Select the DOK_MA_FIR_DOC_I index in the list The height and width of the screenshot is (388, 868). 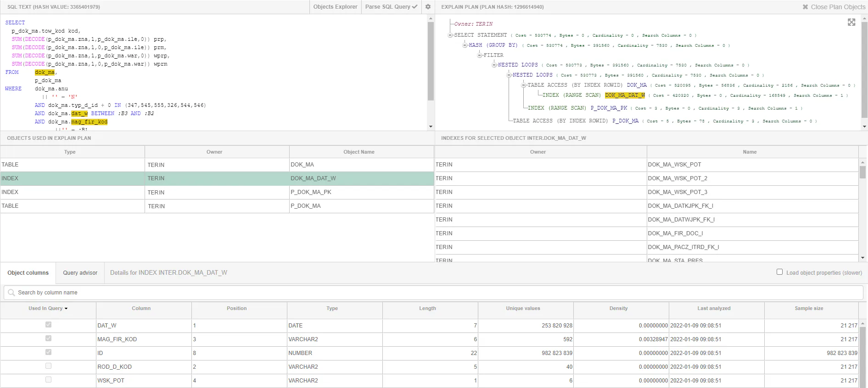pyautogui.click(x=646, y=233)
